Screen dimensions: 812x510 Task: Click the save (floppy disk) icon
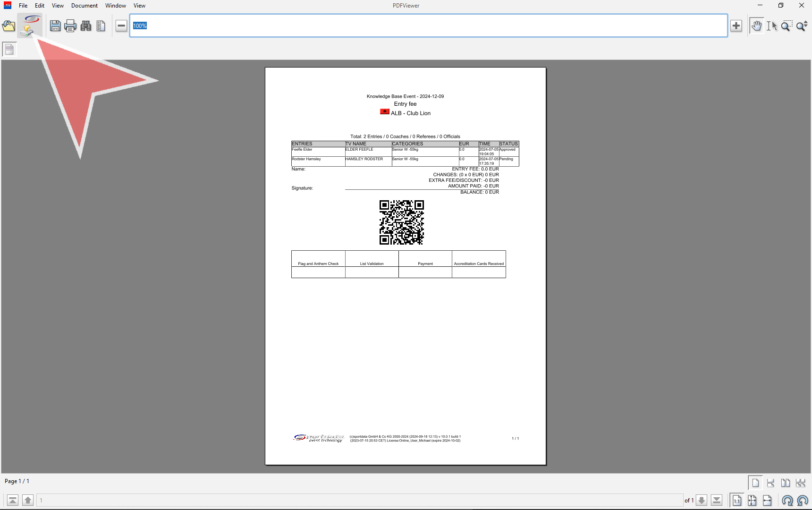[55, 26]
